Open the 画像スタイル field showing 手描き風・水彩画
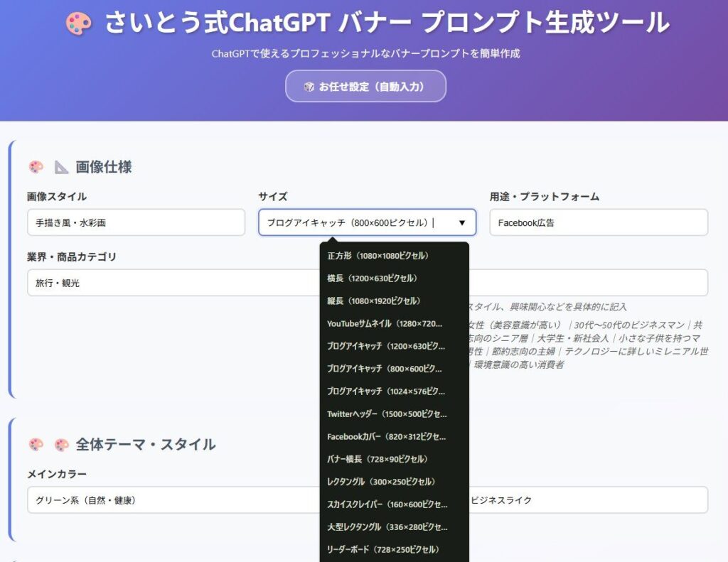 (136, 222)
